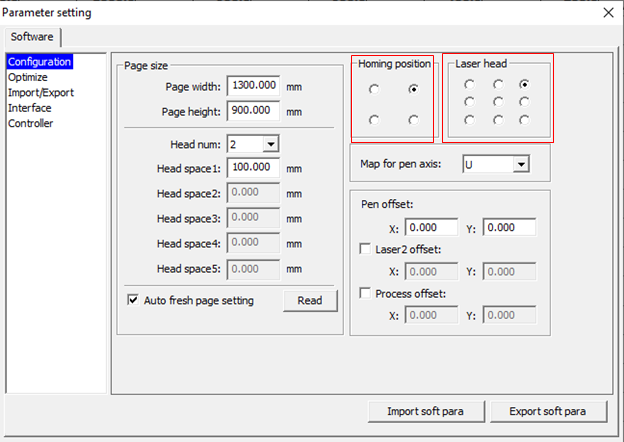The image size is (624, 442).
Task: Click the Parameter setting window title
Action: (x=47, y=13)
